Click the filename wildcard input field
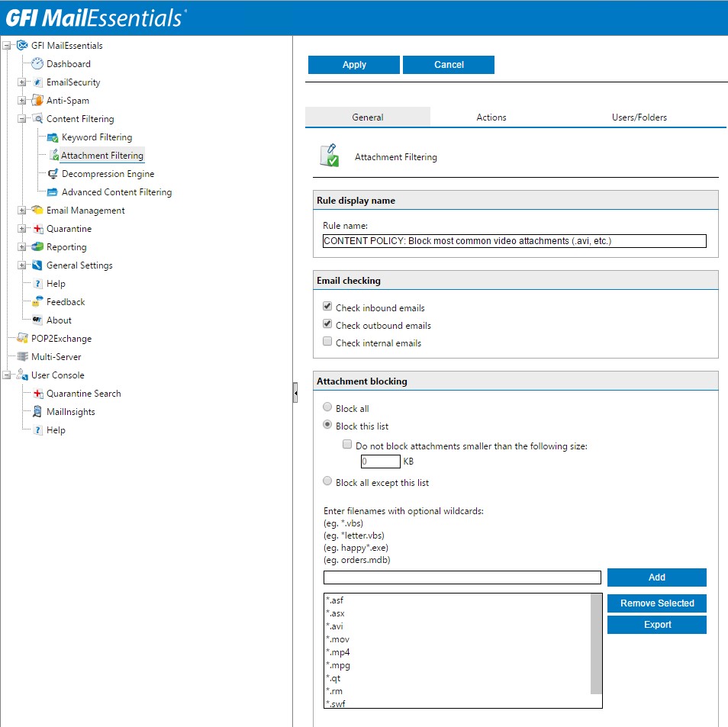Screen dimensions: 728x727 [x=462, y=577]
